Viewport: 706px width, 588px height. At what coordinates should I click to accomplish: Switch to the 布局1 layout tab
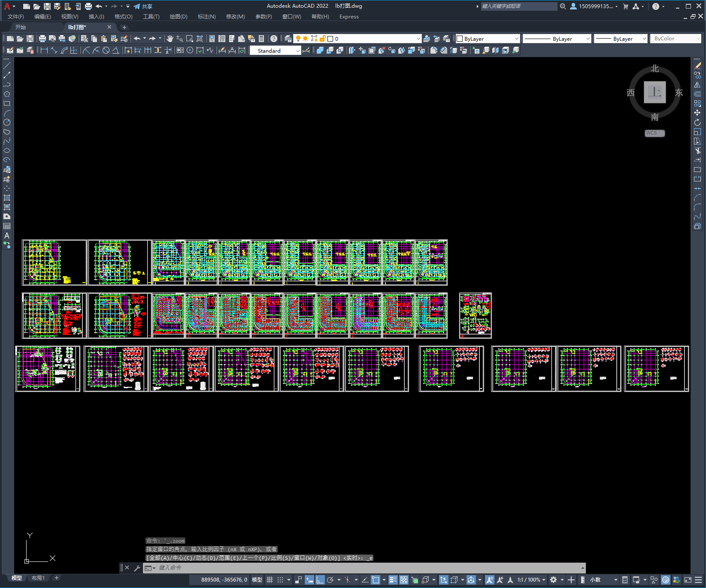[38, 578]
